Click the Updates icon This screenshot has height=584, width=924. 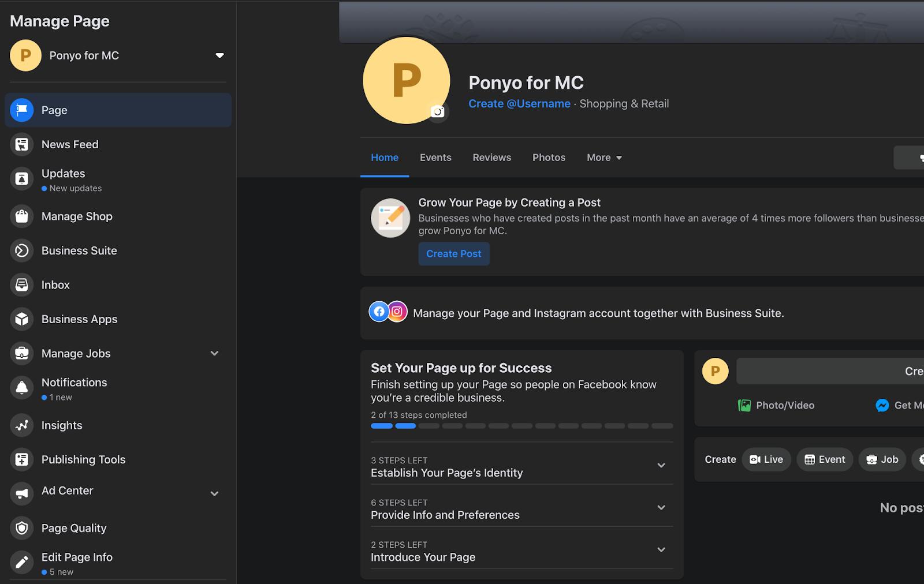click(22, 179)
